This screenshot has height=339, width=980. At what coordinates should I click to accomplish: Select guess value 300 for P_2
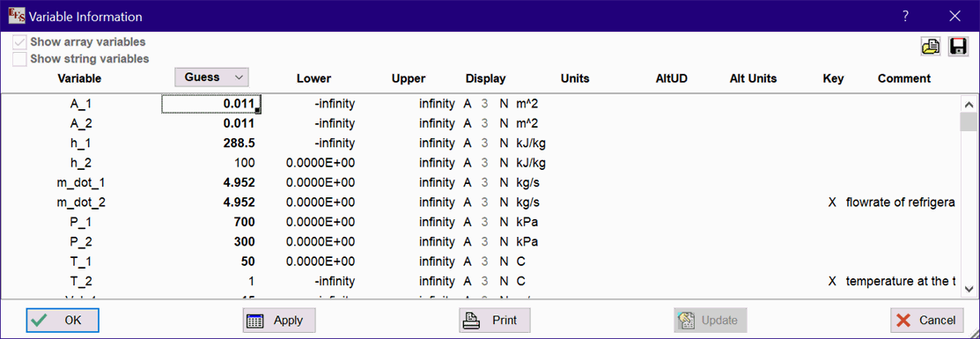pyautogui.click(x=245, y=242)
